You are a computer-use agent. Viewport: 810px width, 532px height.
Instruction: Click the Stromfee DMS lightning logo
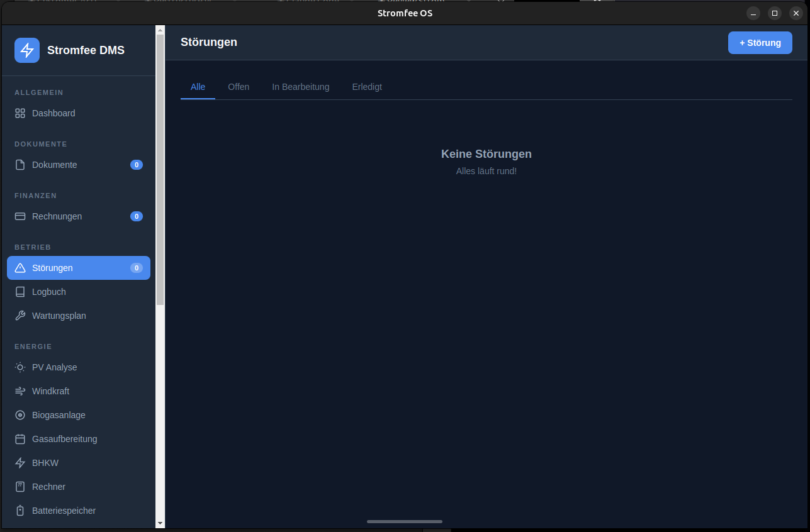[x=27, y=50]
